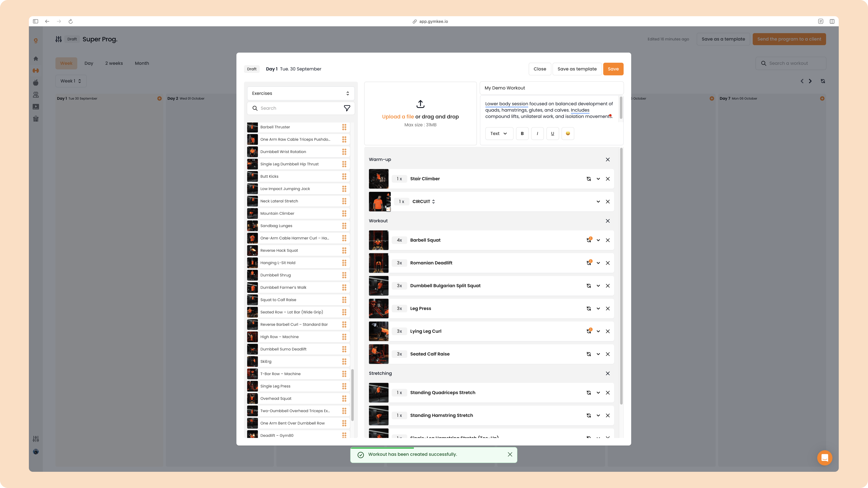Grab the SkiErg drag handle

[344, 362]
